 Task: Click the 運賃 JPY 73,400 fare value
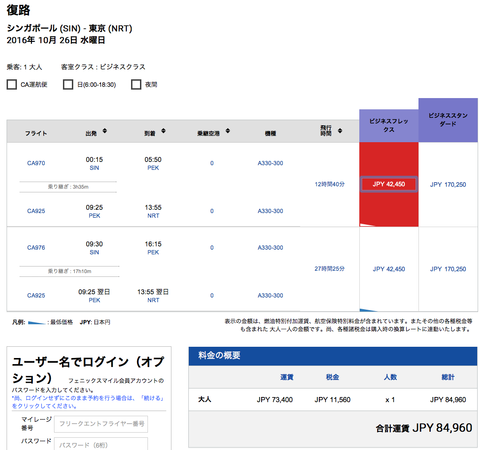point(275,400)
